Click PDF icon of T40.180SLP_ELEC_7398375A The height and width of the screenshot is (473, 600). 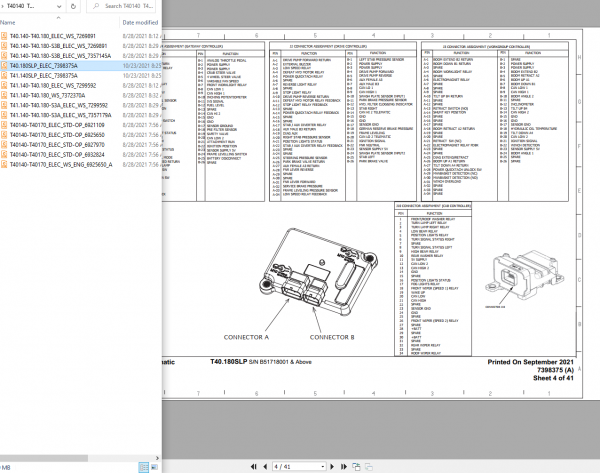(4, 66)
